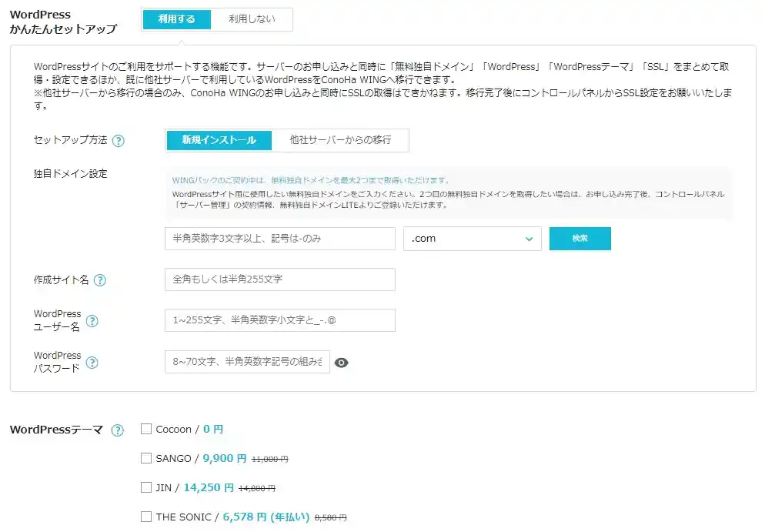This screenshot has width=765, height=532.
Task: Select 利用する for easy setup
Action: coord(177,20)
